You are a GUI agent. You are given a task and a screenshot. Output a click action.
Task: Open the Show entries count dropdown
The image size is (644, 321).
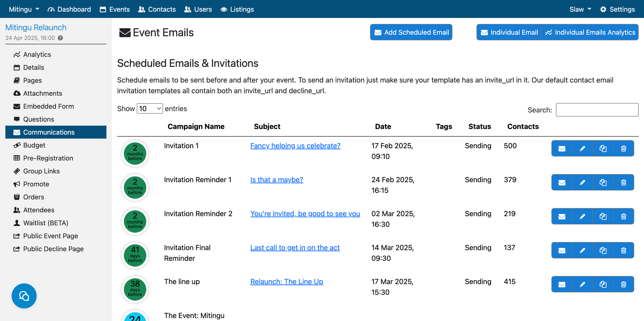click(150, 109)
